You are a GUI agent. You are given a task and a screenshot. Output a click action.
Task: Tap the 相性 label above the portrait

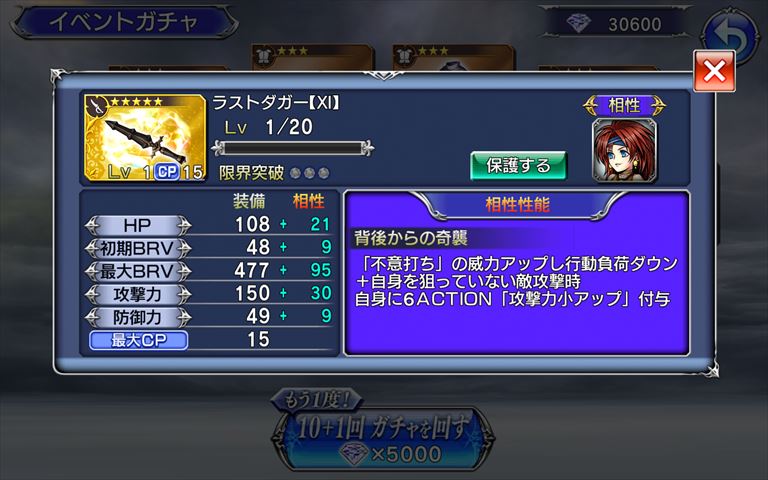[624, 105]
